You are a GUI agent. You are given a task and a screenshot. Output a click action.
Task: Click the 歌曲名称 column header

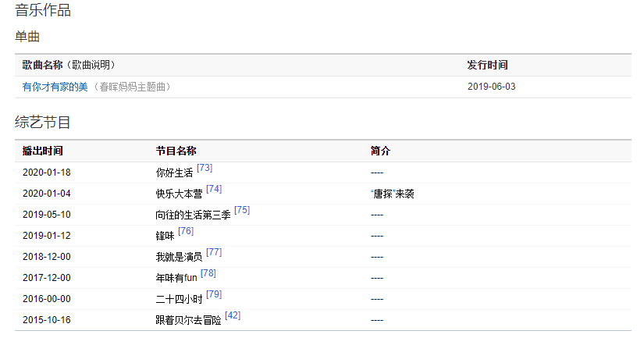[x=43, y=65]
